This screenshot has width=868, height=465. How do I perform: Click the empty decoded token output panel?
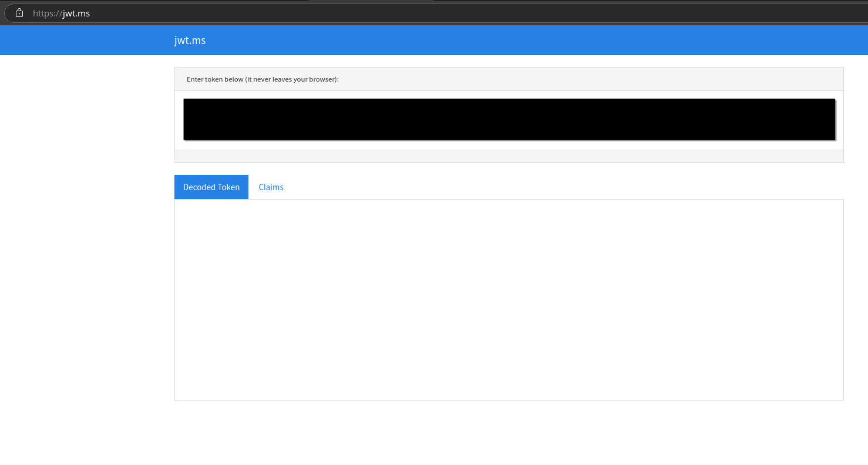tap(509, 300)
